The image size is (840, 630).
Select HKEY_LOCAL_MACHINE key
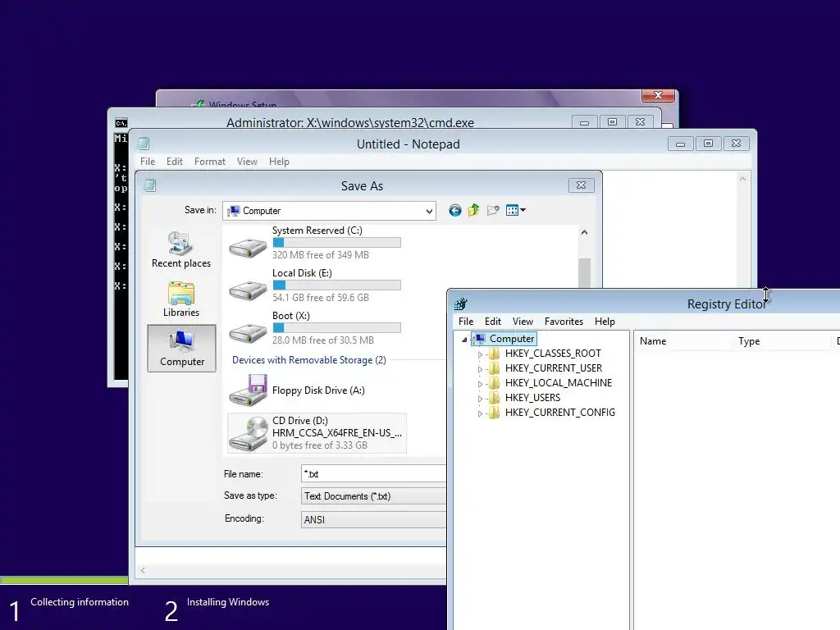(558, 383)
